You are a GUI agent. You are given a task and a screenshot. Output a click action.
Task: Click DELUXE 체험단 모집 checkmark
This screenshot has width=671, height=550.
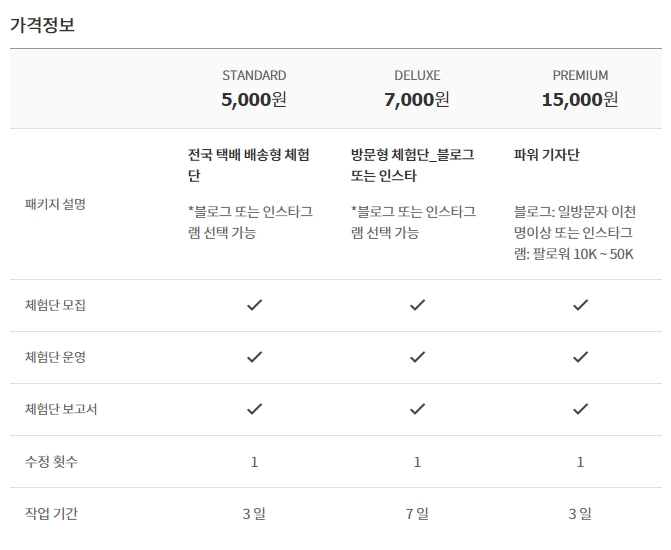(417, 305)
